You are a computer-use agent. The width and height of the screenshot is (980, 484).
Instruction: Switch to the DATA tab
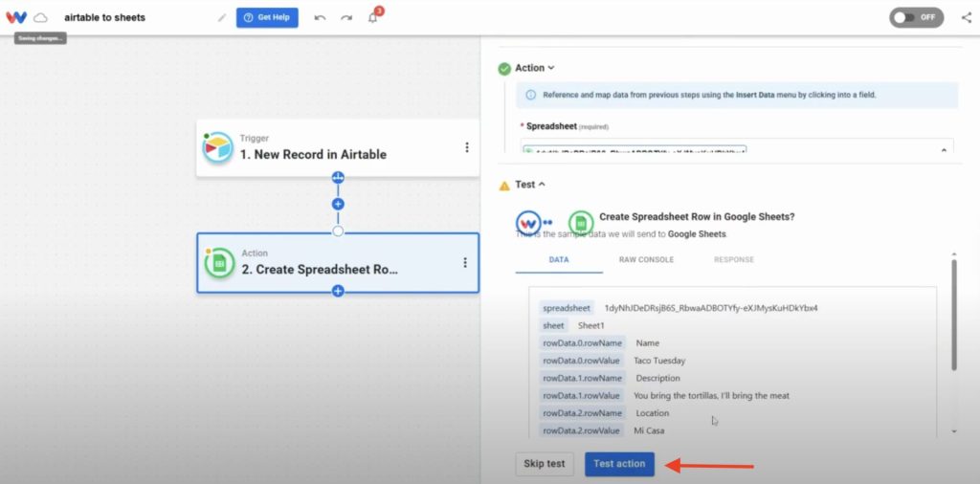[559, 259]
